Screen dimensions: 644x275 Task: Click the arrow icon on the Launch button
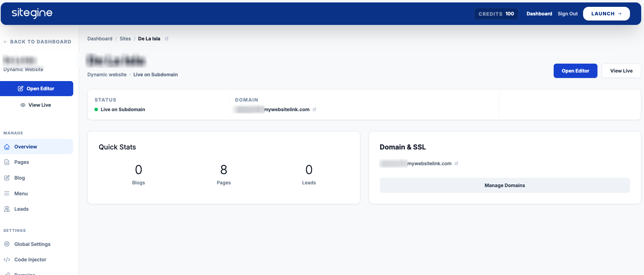[x=620, y=14]
